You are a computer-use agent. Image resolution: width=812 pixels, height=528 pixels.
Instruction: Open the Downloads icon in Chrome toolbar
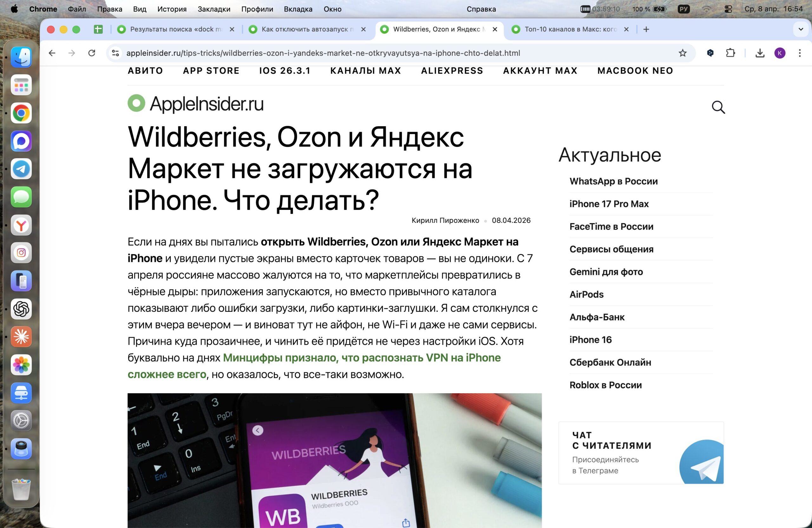[760, 53]
